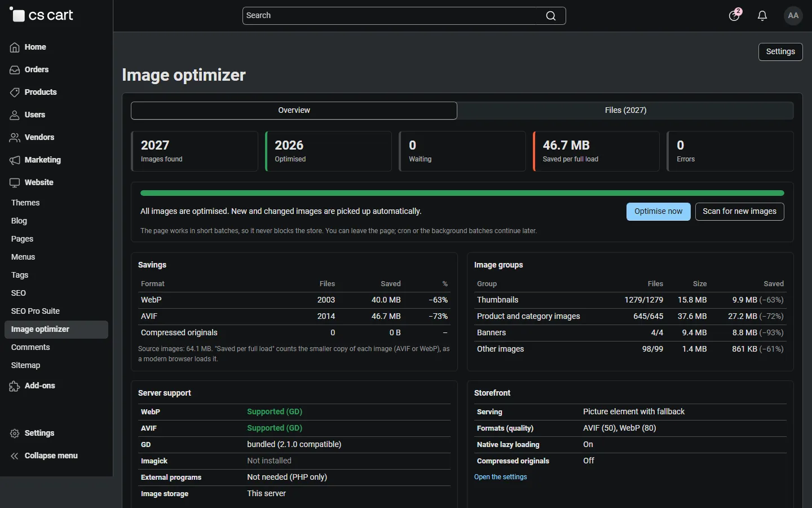Open SEO under Website

pyautogui.click(x=19, y=294)
